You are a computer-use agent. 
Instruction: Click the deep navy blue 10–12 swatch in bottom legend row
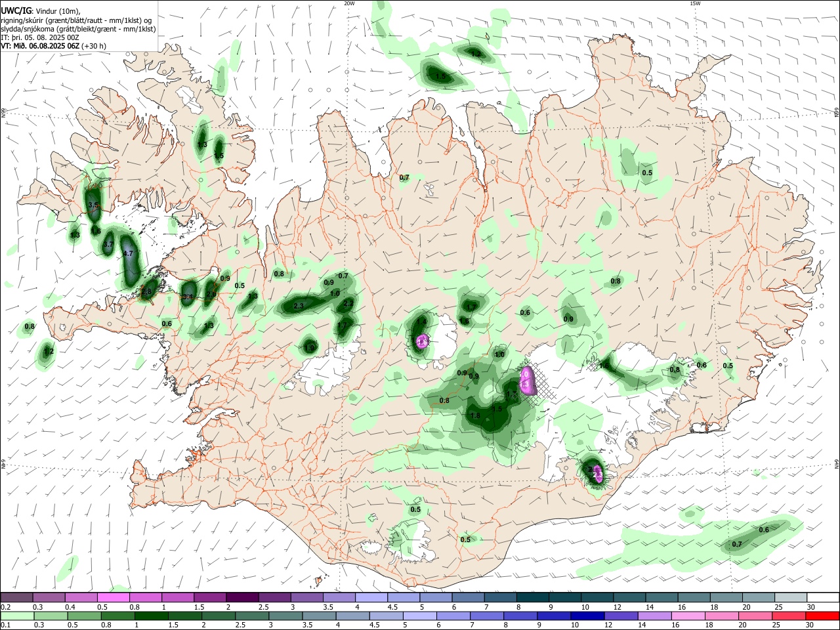pos(588,616)
